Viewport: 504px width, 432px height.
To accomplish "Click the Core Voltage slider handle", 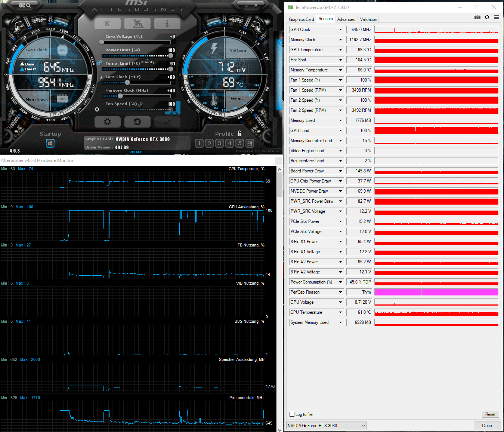I will pos(102,42).
